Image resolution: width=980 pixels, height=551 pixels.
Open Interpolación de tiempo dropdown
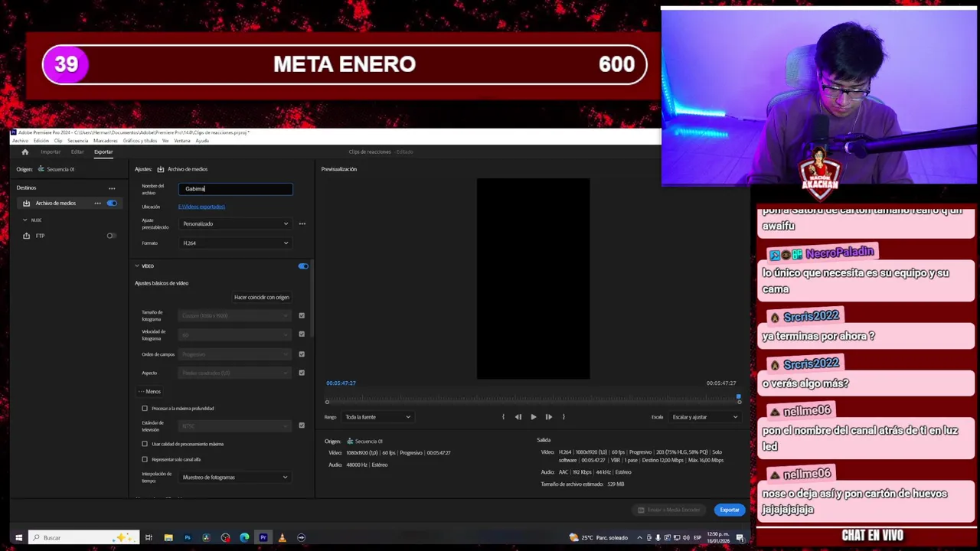235,478
